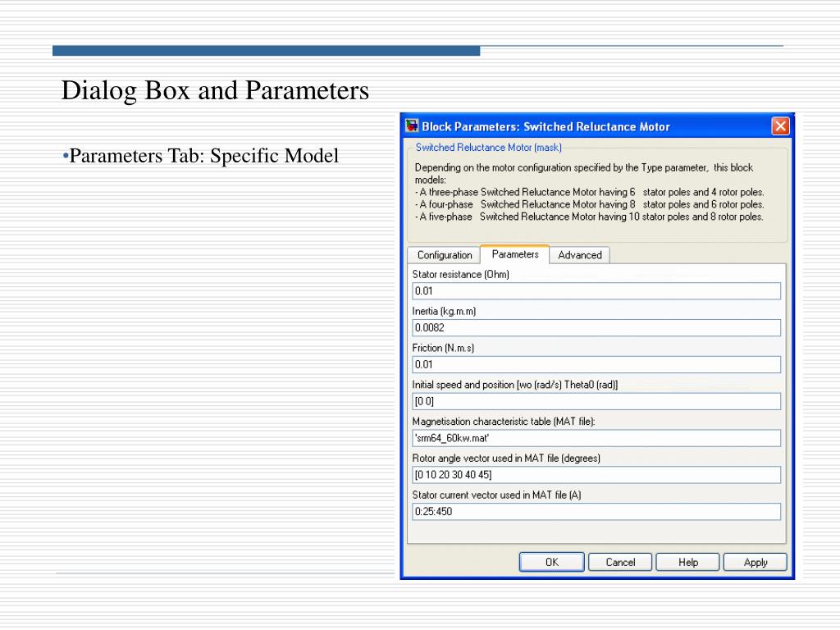Focus the Inertia input showing 0.0082
Image resolution: width=840 pixels, height=630 pixels.
point(596,328)
